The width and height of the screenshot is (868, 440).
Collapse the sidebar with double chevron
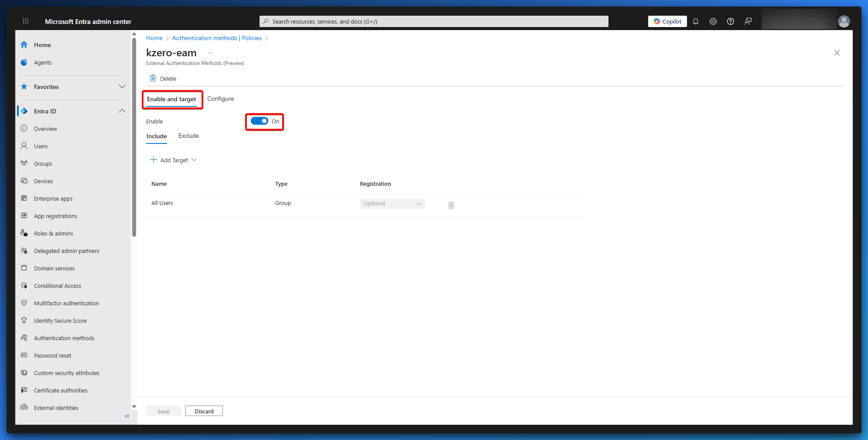127,416
